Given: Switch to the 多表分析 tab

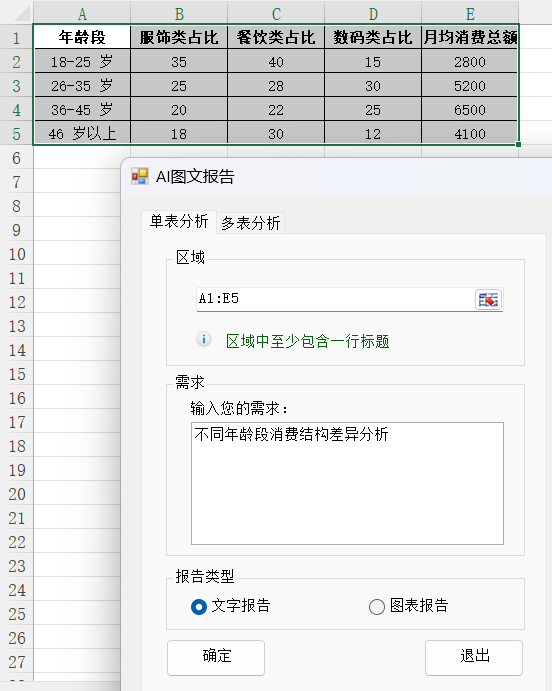Looking at the screenshot, I should click(251, 223).
